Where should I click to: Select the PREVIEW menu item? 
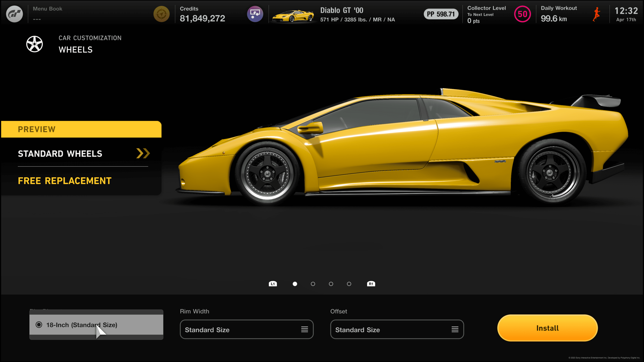coord(81,129)
